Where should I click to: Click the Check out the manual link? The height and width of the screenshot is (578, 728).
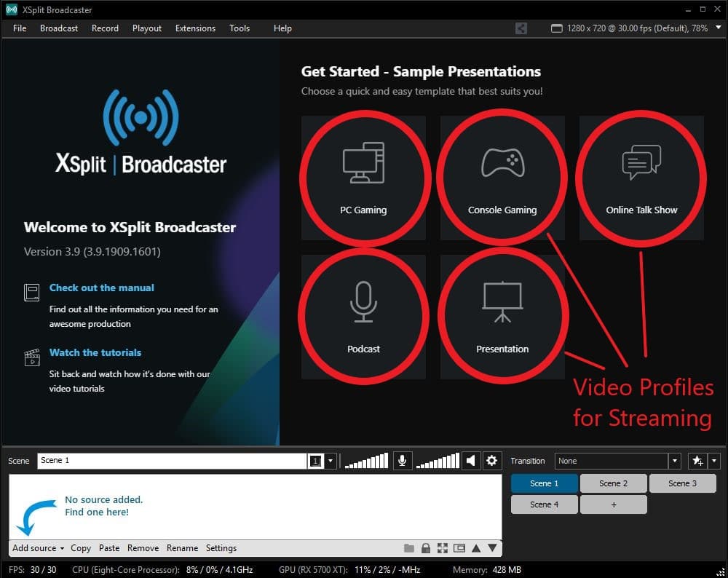click(x=102, y=288)
